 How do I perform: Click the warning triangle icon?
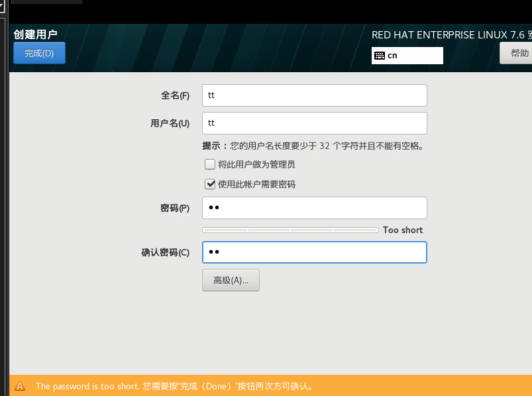20,386
